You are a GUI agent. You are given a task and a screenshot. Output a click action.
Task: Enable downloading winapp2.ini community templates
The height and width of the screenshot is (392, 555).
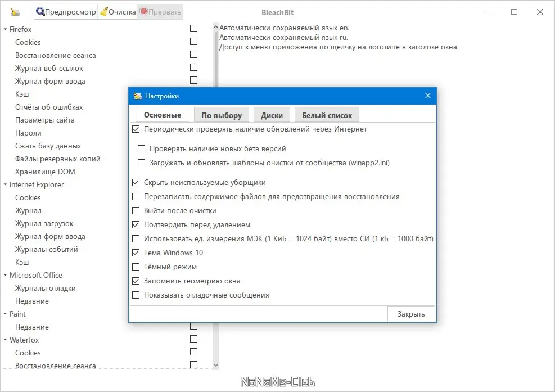click(x=141, y=163)
